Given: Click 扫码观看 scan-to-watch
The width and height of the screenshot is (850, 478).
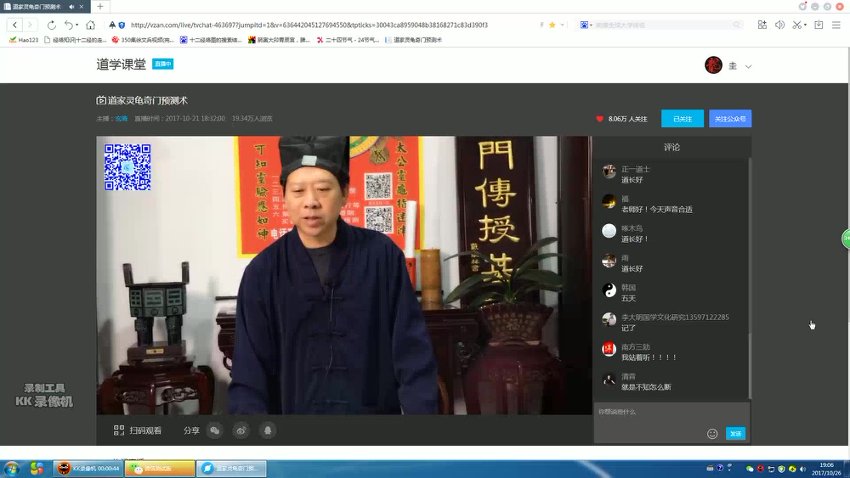Looking at the screenshot, I should [138, 430].
